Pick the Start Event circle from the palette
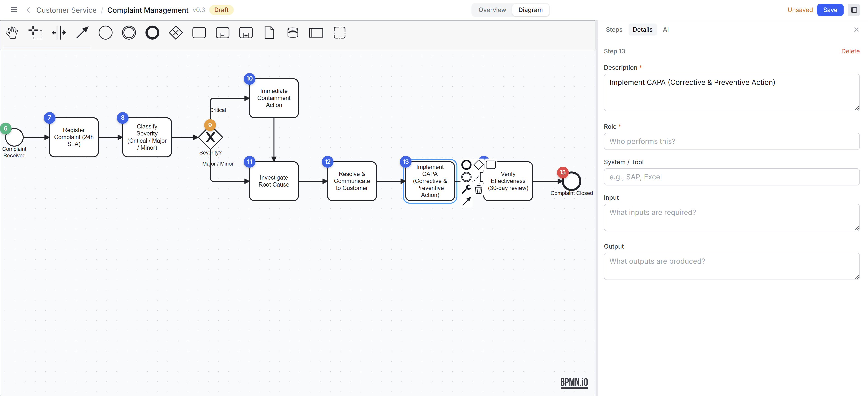This screenshot has width=868, height=396. click(x=105, y=32)
